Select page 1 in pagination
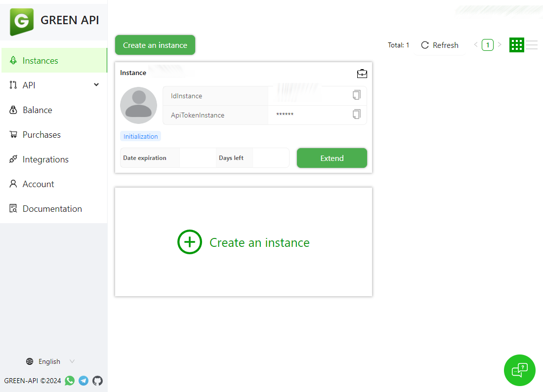Image resolution: width=543 pixels, height=392 pixels. click(x=488, y=45)
